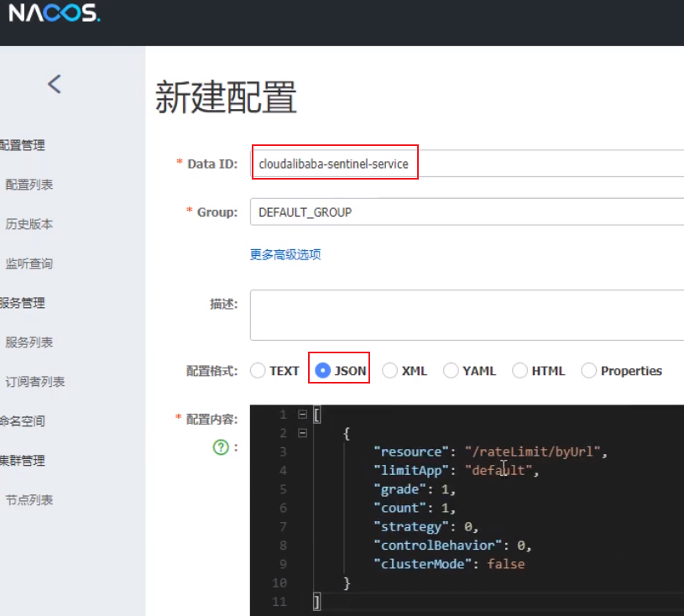Open 服务列表 in the sidebar
Viewport: 684px width, 616px height.
(x=29, y=342)
